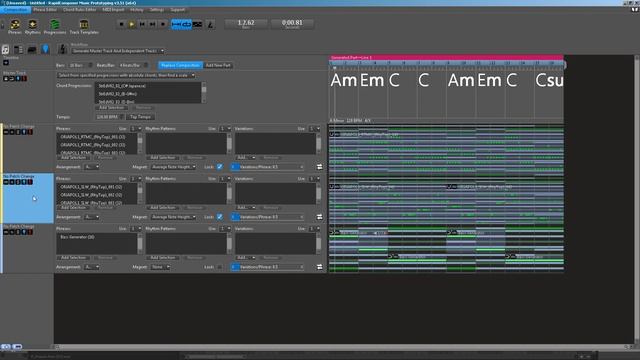Select the music note view icon

click(5, 50)
